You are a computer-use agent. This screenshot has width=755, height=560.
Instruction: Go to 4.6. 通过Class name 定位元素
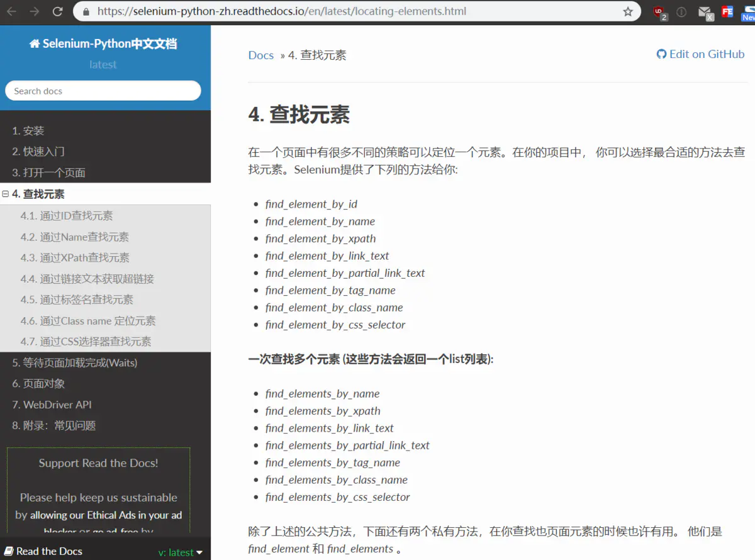[x=88, y=321]
